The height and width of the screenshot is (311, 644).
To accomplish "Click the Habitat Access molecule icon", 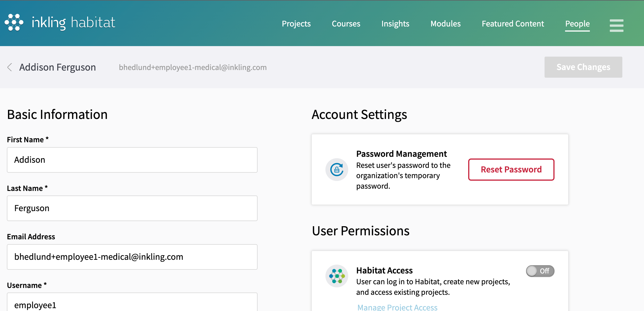I will point(337,276).
